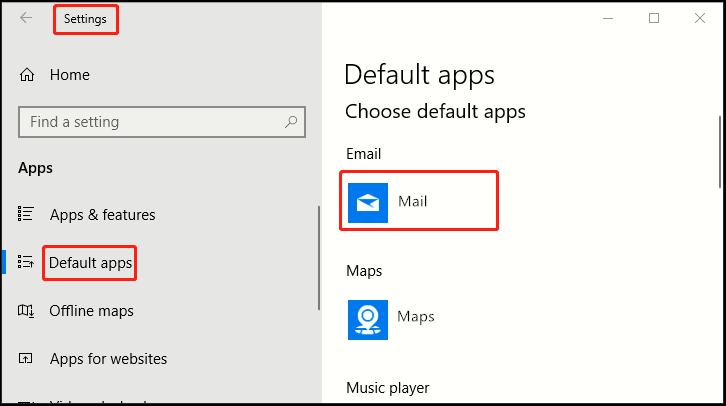
Task: Click the Apps section heading
Action: [35, 168]
